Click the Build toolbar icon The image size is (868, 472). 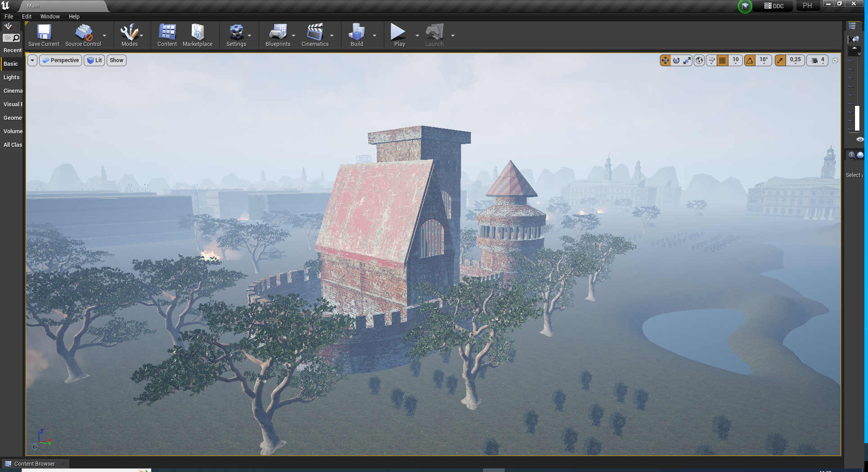pos(357,32)
